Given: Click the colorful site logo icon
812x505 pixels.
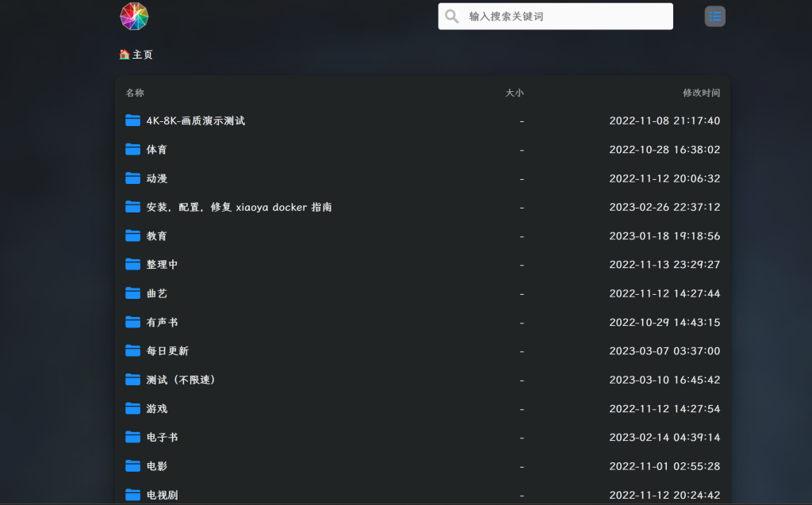Looking at the screenshot, I should pos(134,16).
